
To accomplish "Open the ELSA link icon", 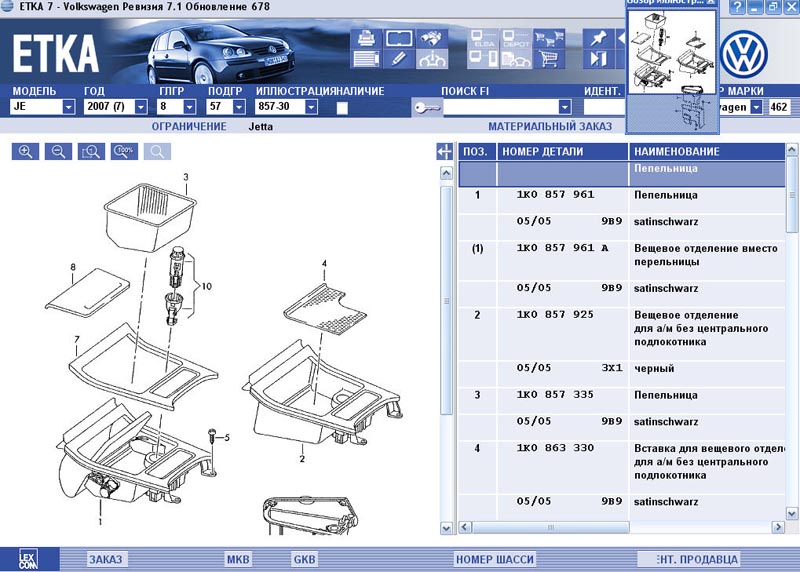I will point(483,39).
